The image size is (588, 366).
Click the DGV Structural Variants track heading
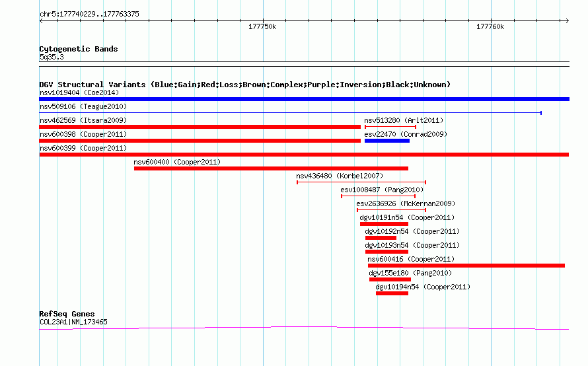tap(245, 85)
